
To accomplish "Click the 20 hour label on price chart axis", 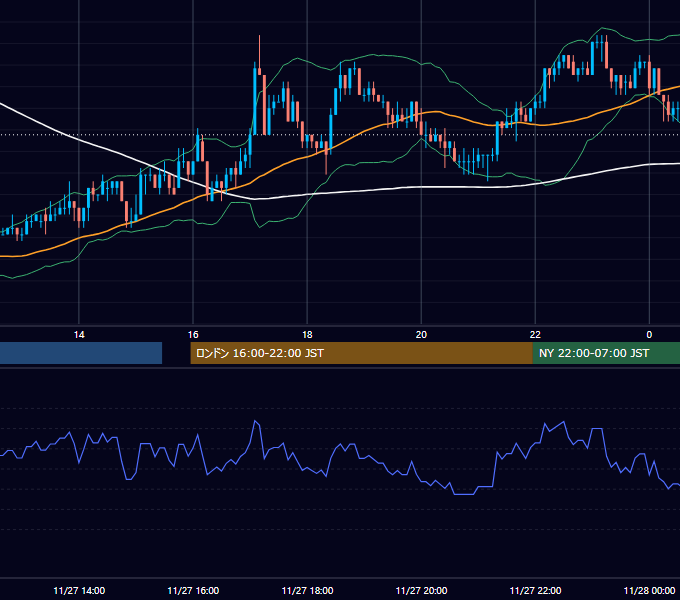I will (x=421, y=334).
